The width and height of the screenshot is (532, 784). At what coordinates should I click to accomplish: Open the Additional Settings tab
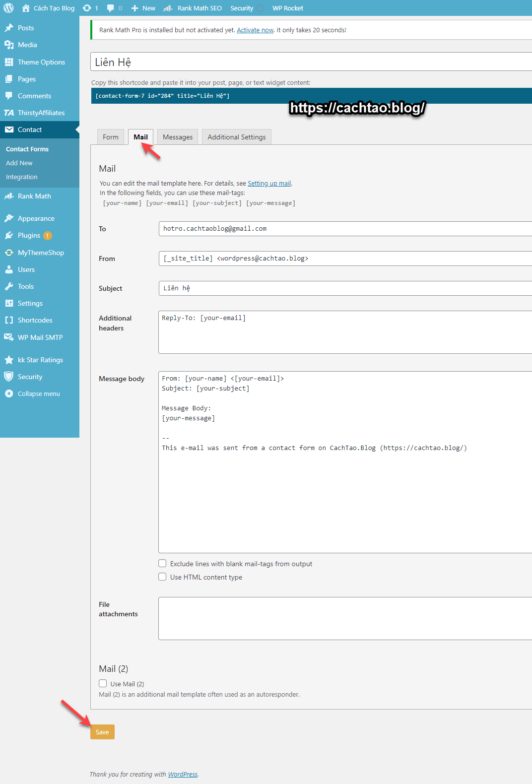(x=237, y=137)
